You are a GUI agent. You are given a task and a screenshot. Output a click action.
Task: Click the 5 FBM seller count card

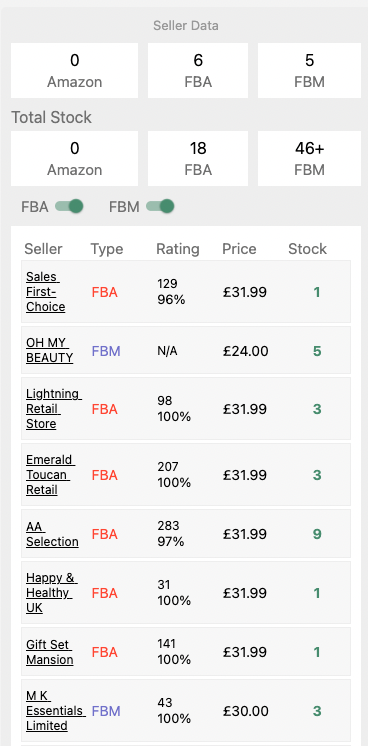(309, 70)
